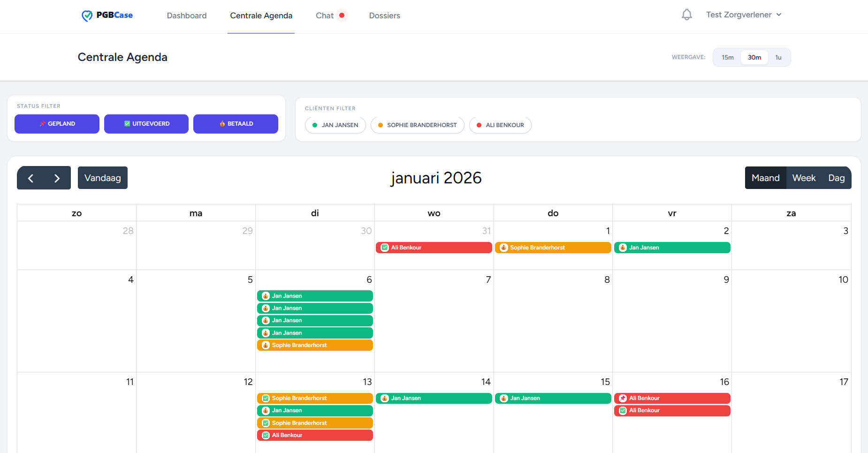Open the Test Zorgverlener account dropdown
Screen dimensions: 868x453
[744, 15]
